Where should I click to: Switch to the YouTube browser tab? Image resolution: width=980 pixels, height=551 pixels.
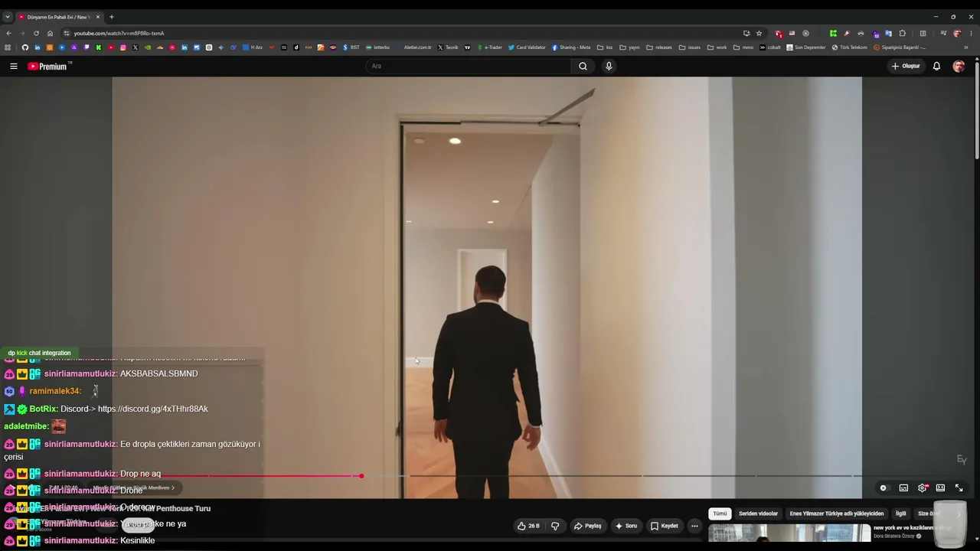point(59,17)
